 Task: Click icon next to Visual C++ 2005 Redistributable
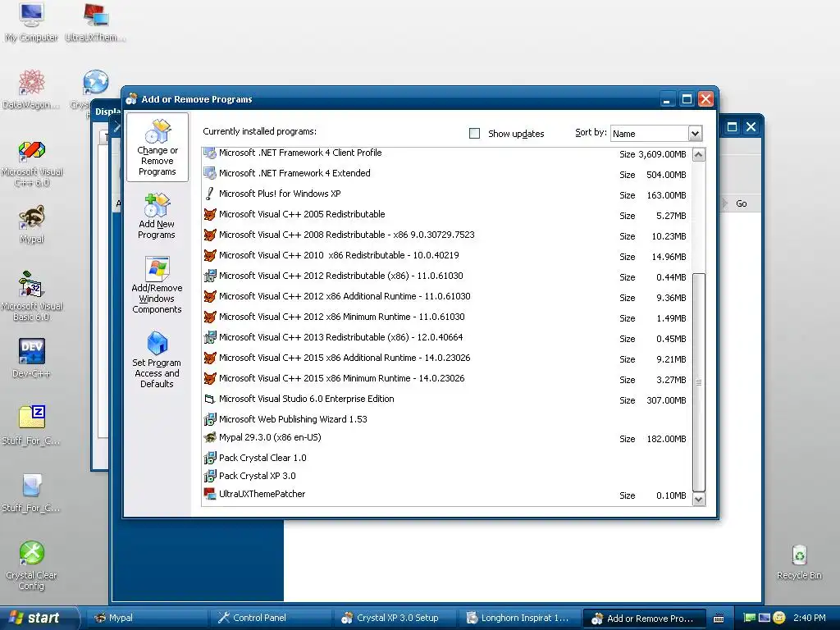point(210,214)
